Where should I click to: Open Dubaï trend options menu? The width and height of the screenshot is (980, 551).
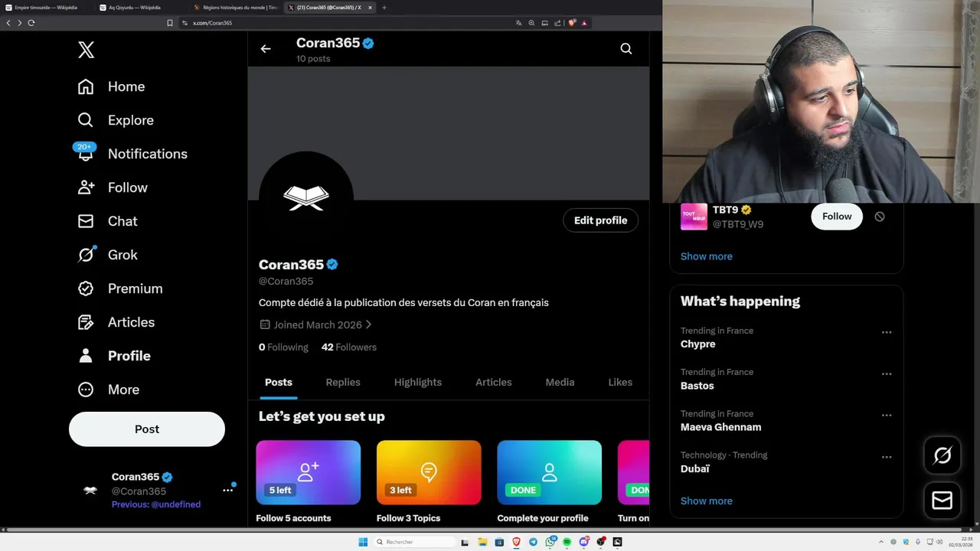887,457
